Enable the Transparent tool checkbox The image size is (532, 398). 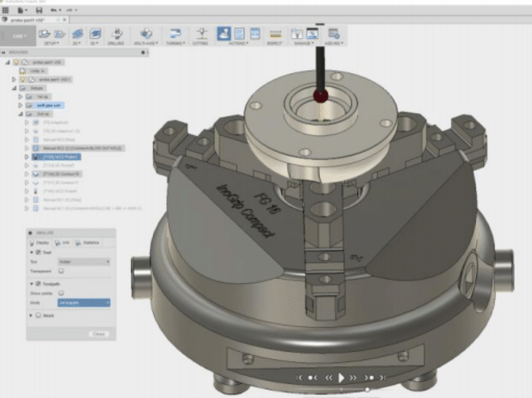[x=61, y=271]
